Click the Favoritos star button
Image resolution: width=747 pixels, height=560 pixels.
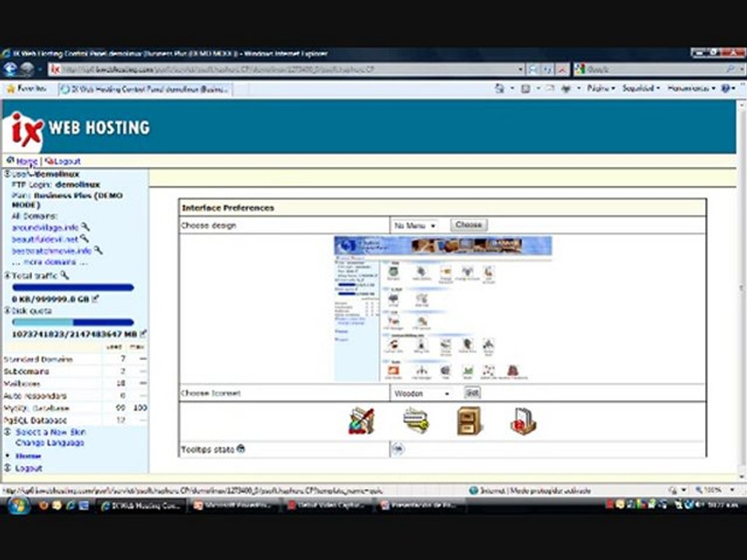(26, 89)
